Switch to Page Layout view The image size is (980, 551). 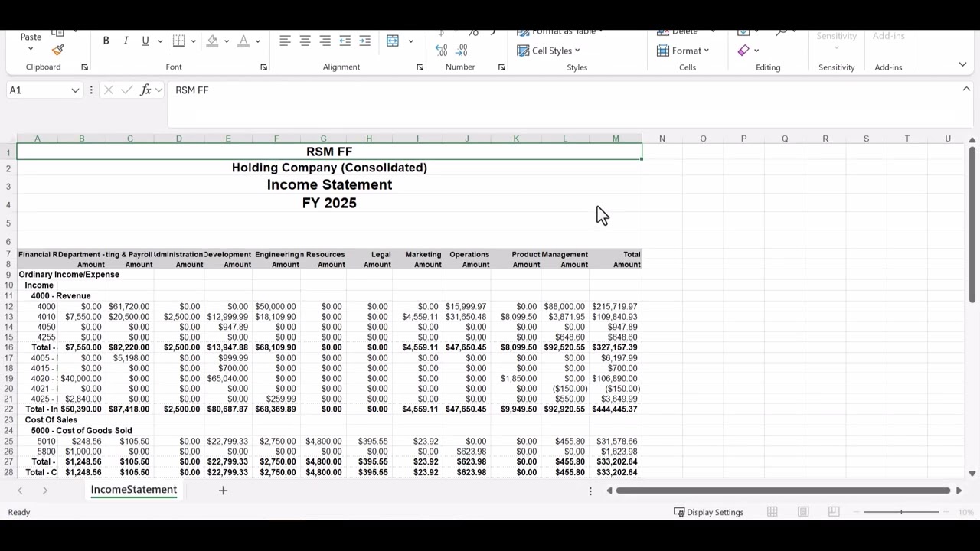[x=803, y=512]
